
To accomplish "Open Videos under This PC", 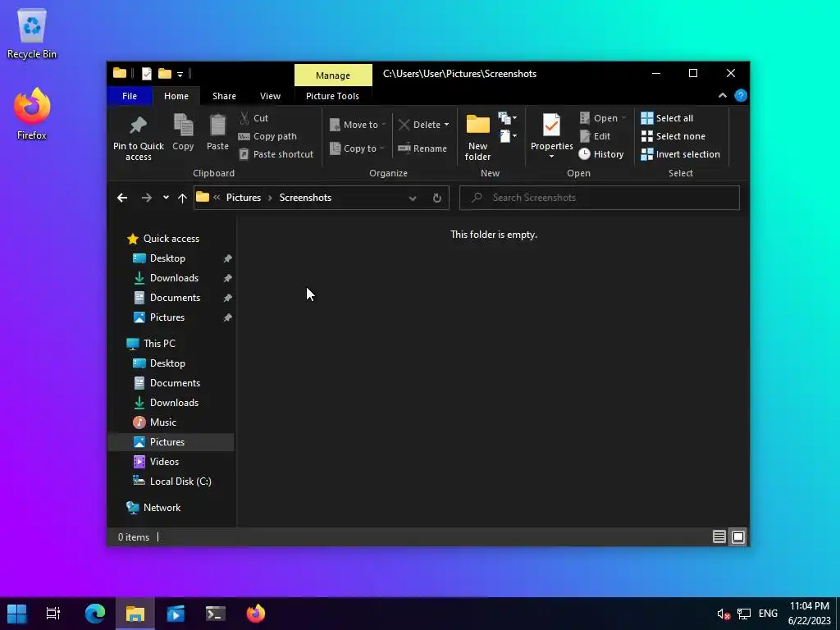I will click(164, 462).
